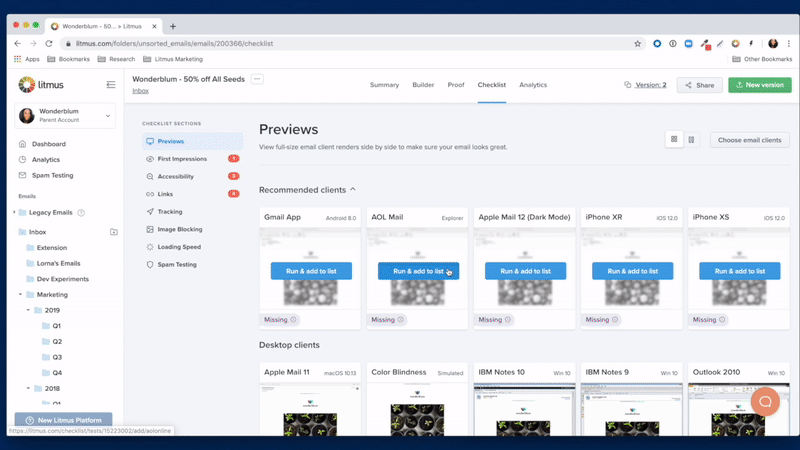Collapse the Marketing folder
This screenshot has height=450, width=800.
pos(20,294)
